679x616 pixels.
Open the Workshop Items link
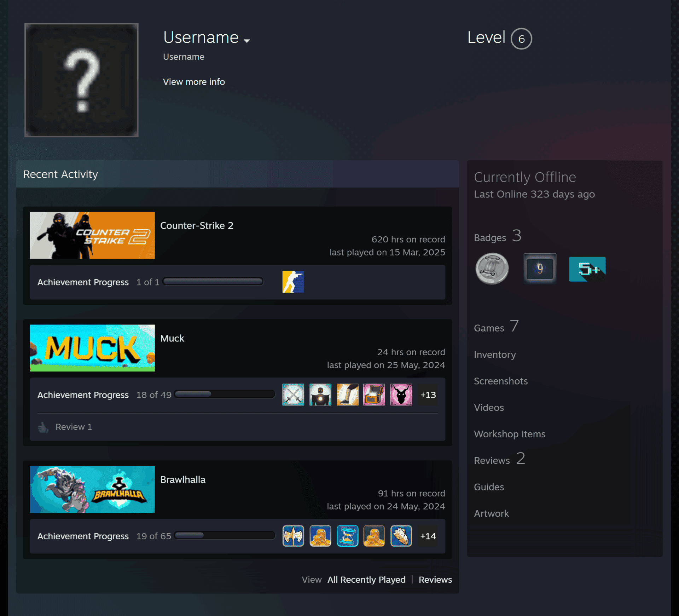(510, 434)
